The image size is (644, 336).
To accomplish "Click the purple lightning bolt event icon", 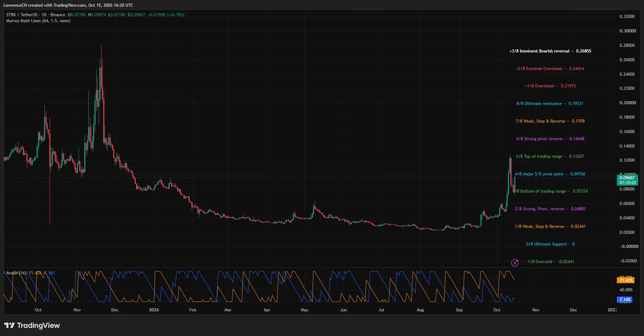I will click(515, 263).
